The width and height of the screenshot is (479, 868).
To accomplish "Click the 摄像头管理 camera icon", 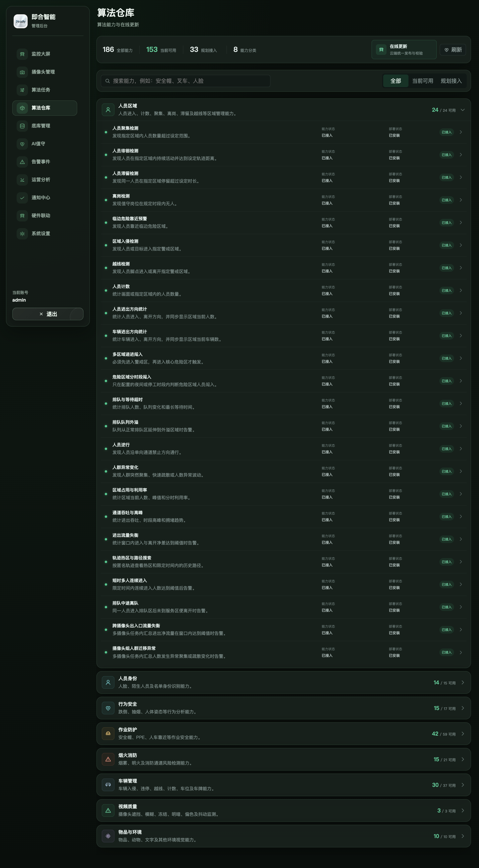I will (22, 72).
